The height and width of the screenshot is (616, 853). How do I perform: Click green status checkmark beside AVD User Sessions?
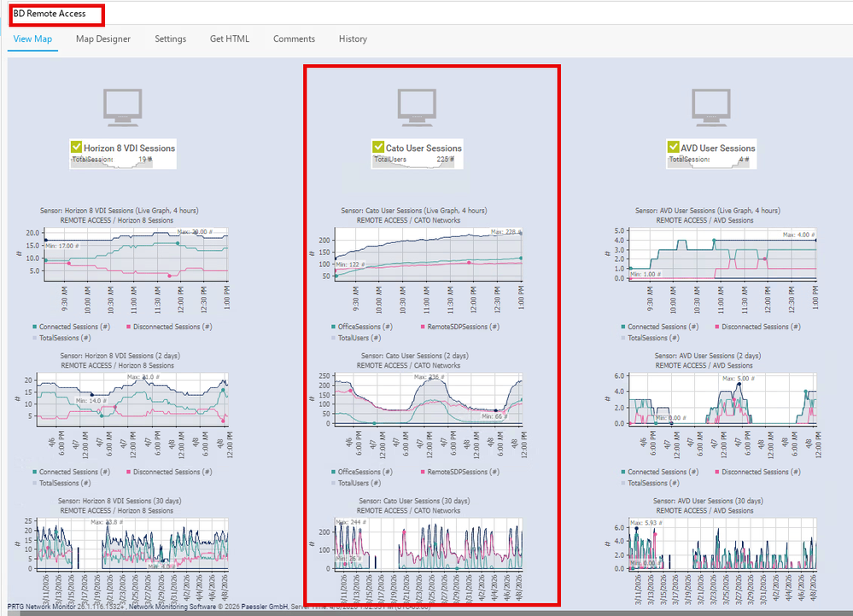[673, 148]
